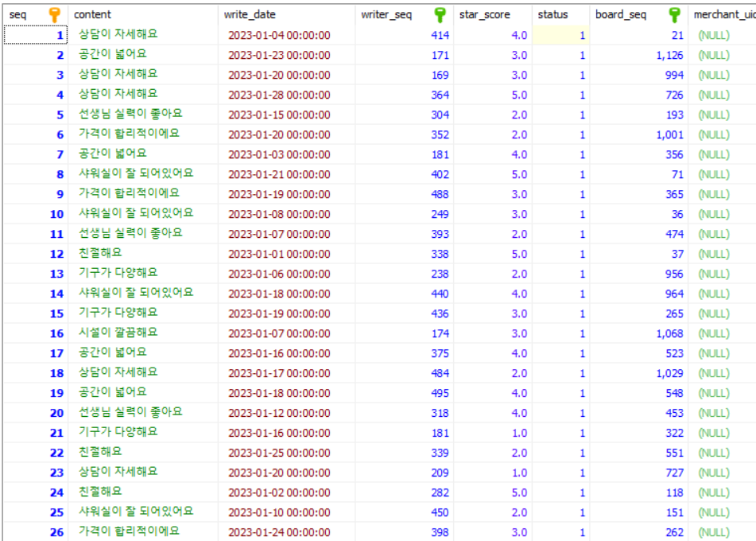
Task: Select content cell in row 8
Action: coord(143,174)
